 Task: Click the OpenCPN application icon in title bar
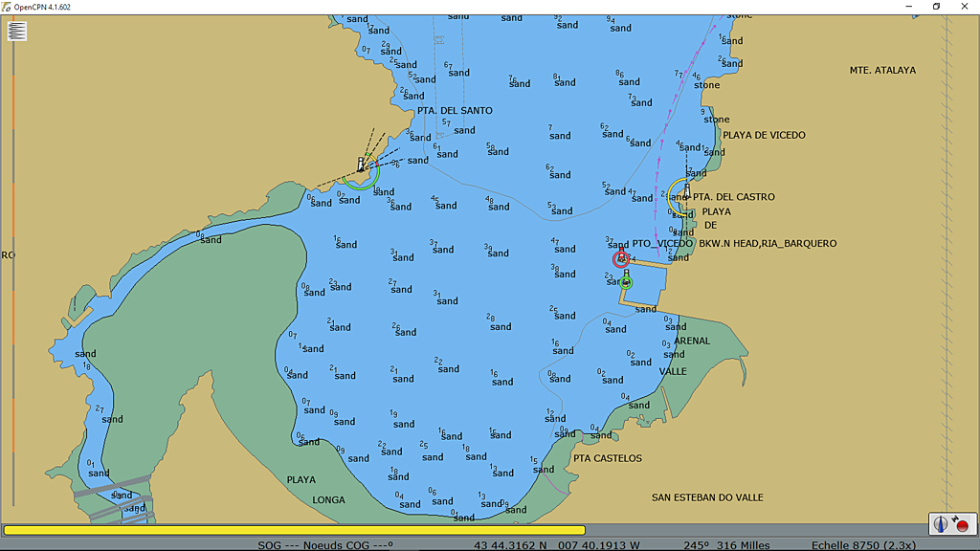tap(7, 7)
